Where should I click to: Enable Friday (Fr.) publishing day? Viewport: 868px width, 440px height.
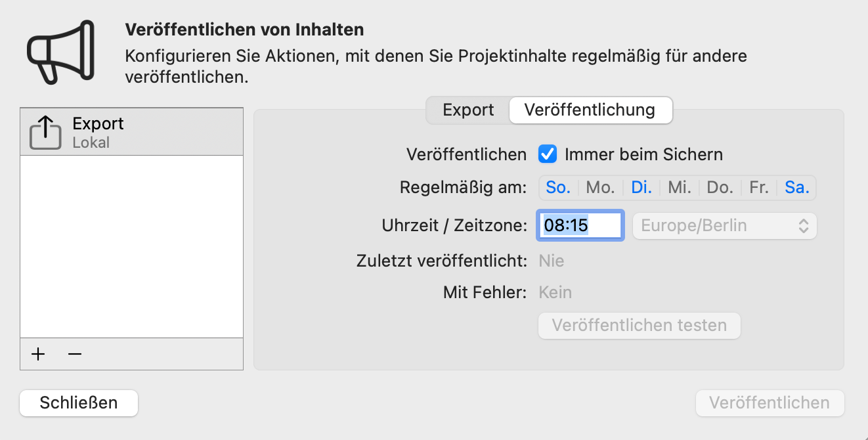758,188
